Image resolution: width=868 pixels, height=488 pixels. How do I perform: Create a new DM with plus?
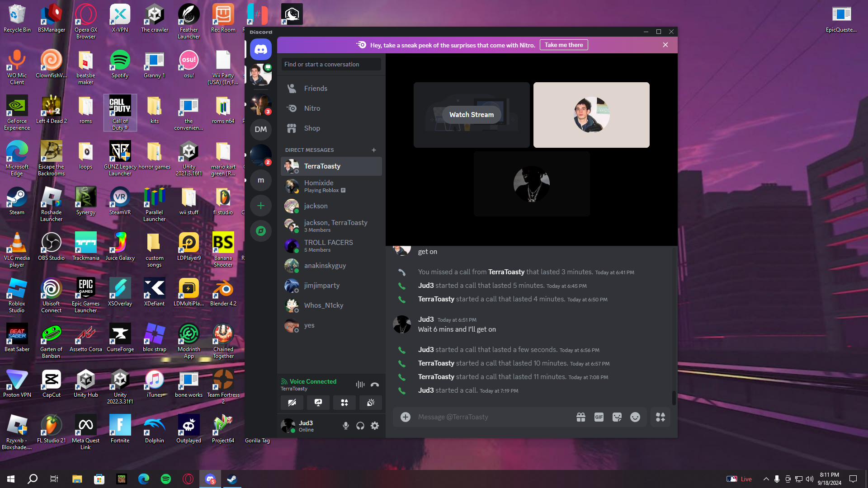point(374,150)
